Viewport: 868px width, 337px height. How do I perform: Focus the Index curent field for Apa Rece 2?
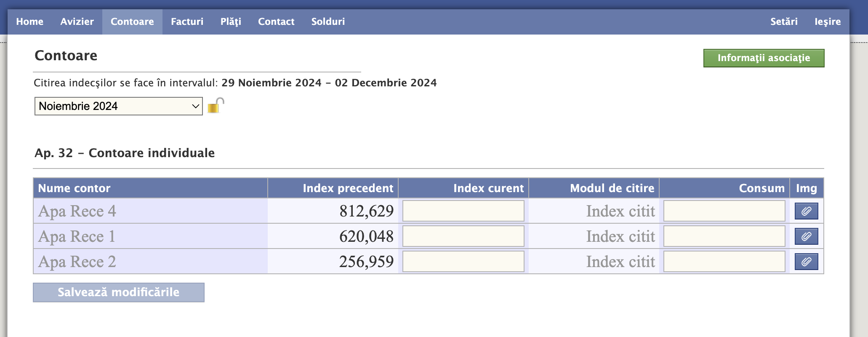point(463,262)
